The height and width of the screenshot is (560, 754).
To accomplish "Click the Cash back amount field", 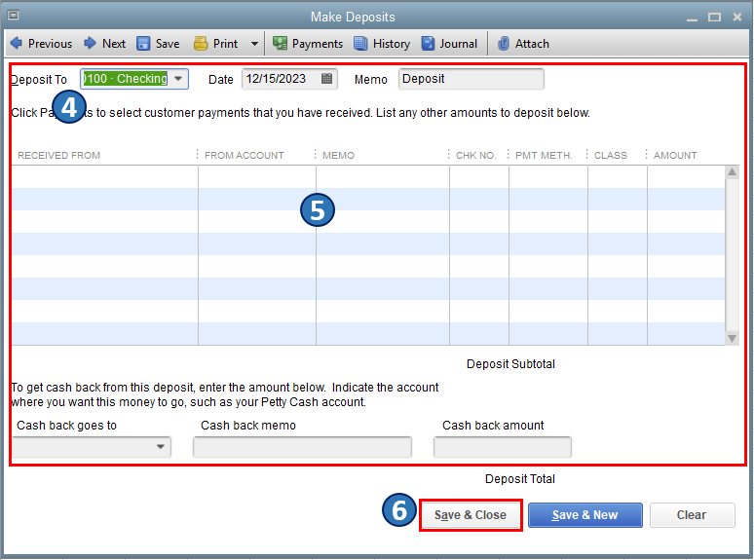I will [x=502, y=447].
